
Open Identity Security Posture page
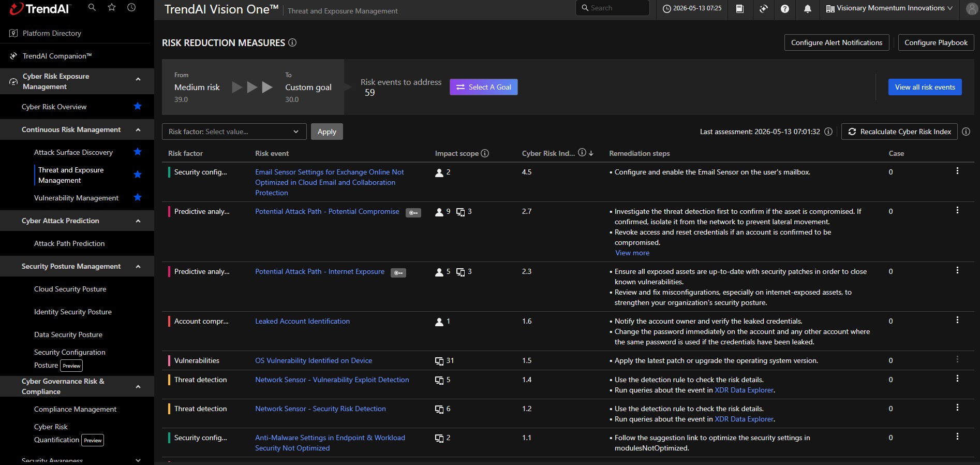tap(73, 312)
